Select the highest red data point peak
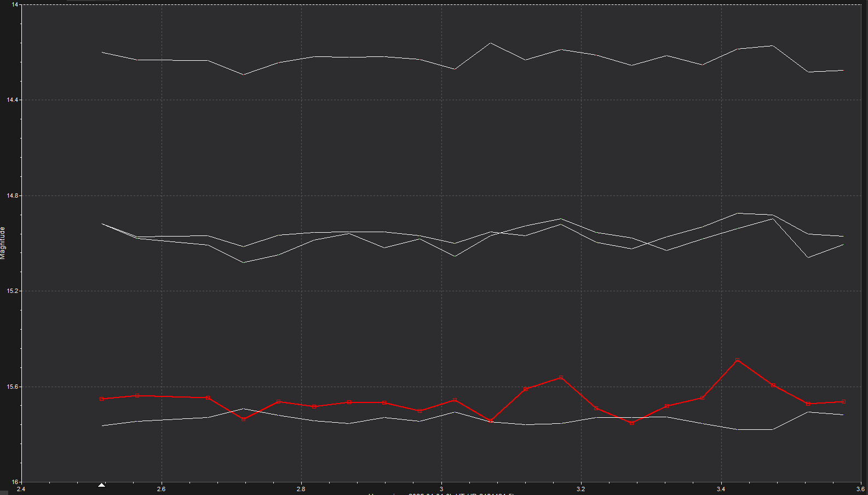 point(738,360)
